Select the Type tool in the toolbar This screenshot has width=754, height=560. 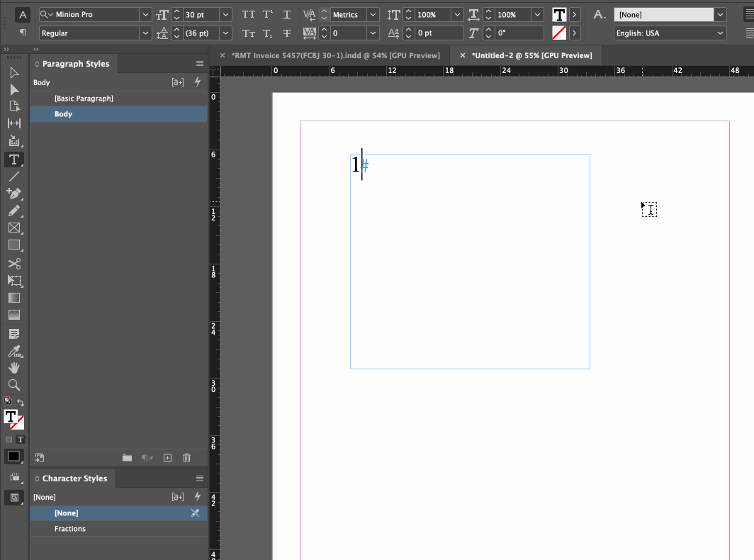coord(14,159)
